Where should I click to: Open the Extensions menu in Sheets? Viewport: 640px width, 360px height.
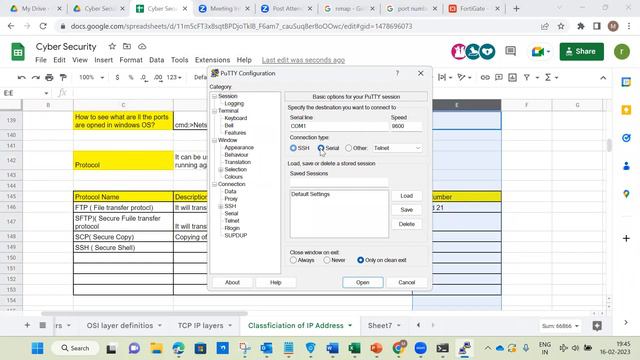tap(212, 60)
